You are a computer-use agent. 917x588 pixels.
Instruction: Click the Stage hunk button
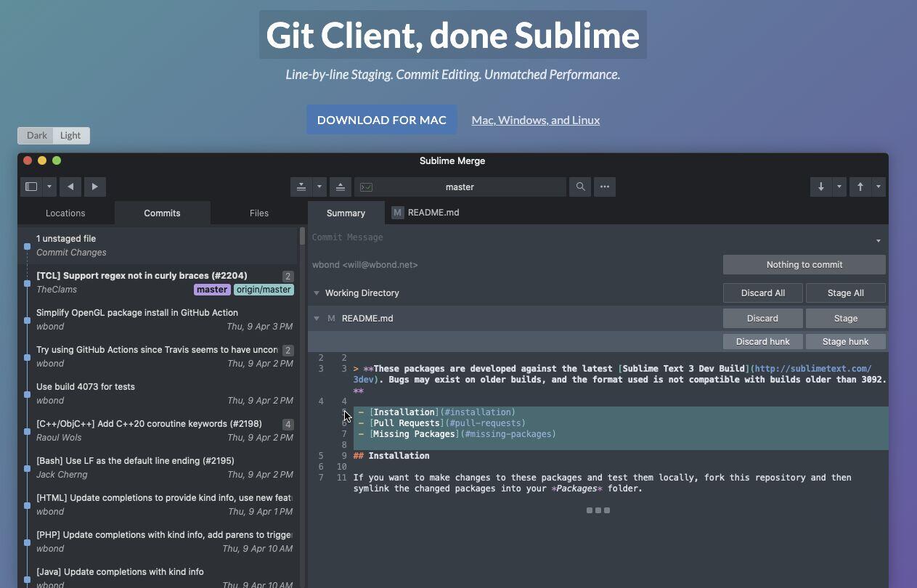(x=846, y=341)
